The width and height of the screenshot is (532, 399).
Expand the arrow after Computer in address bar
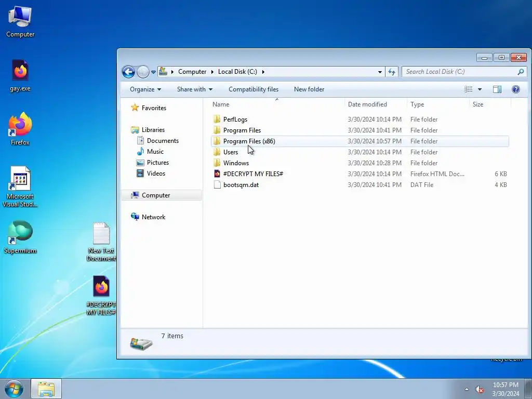coord(212,72)
